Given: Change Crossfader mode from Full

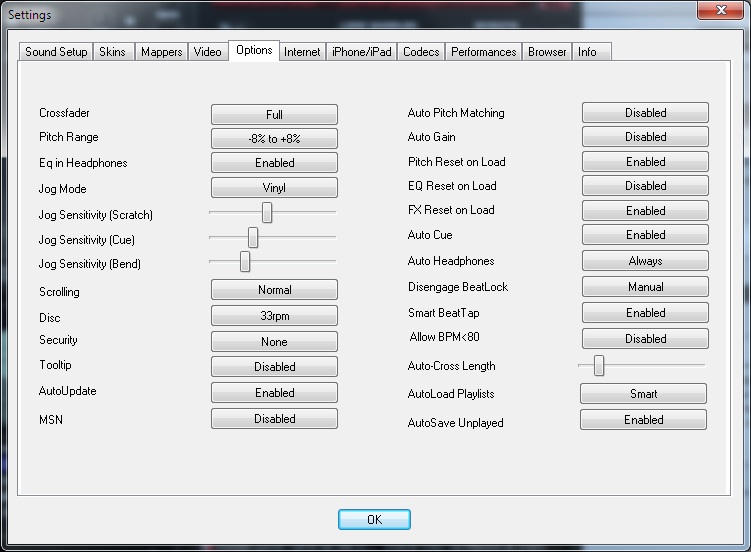Looking at the screenshot, I should (274, 114).
